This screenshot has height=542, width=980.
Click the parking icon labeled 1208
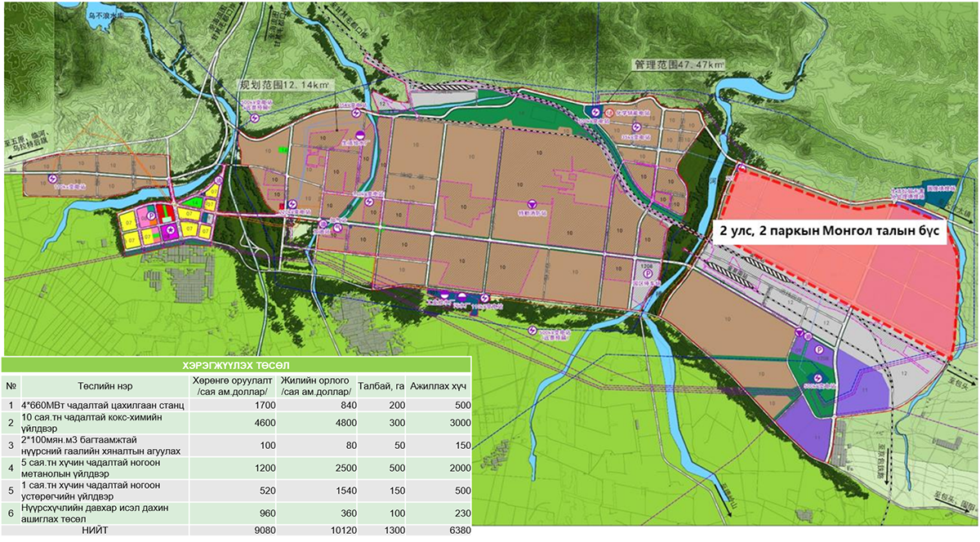click(647, 275)
